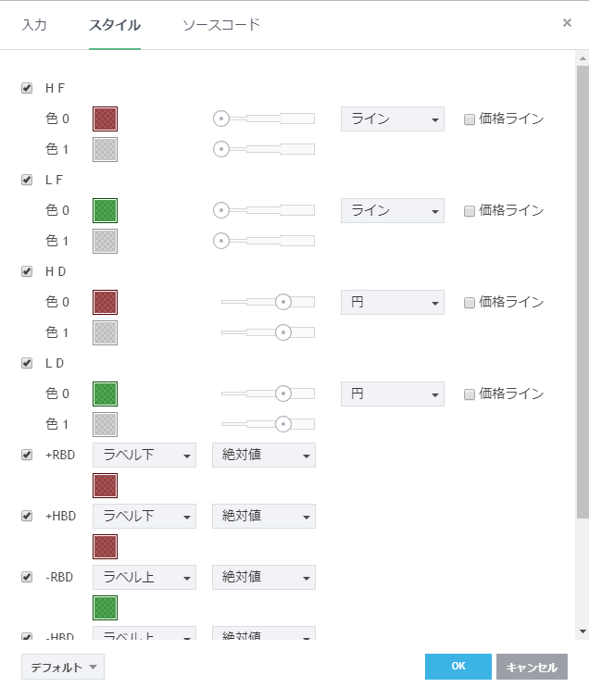This screenshot has height=700, width=589.
Task: Open the +RBD red color swatch
Action: 106,485
